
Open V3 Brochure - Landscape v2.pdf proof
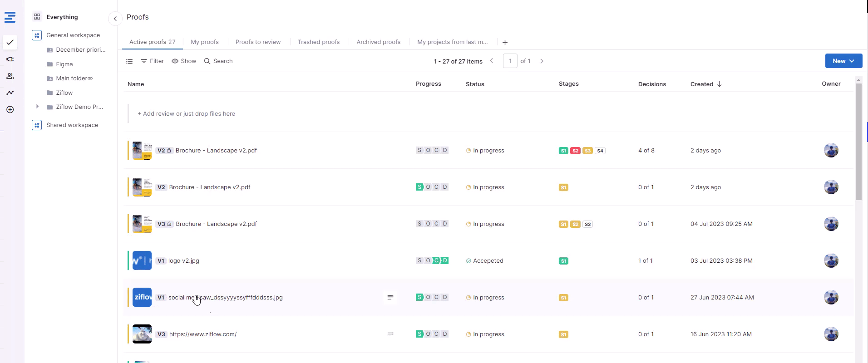216,224
